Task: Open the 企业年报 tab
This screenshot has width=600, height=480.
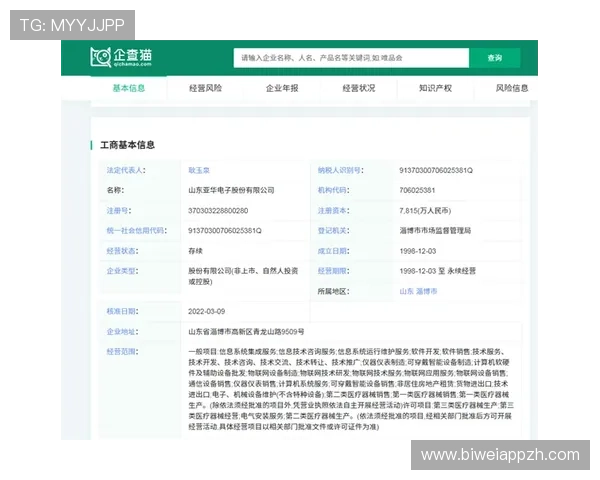Action: 282,88
